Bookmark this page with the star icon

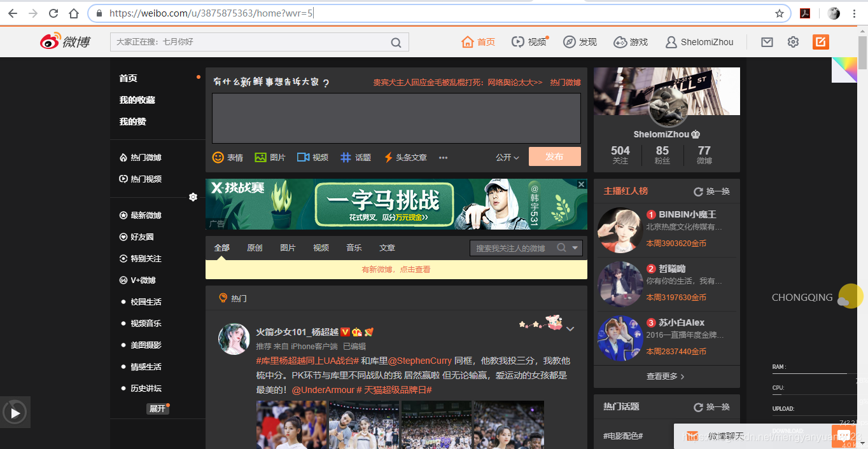pyautogui.click(x=779, y=13)
